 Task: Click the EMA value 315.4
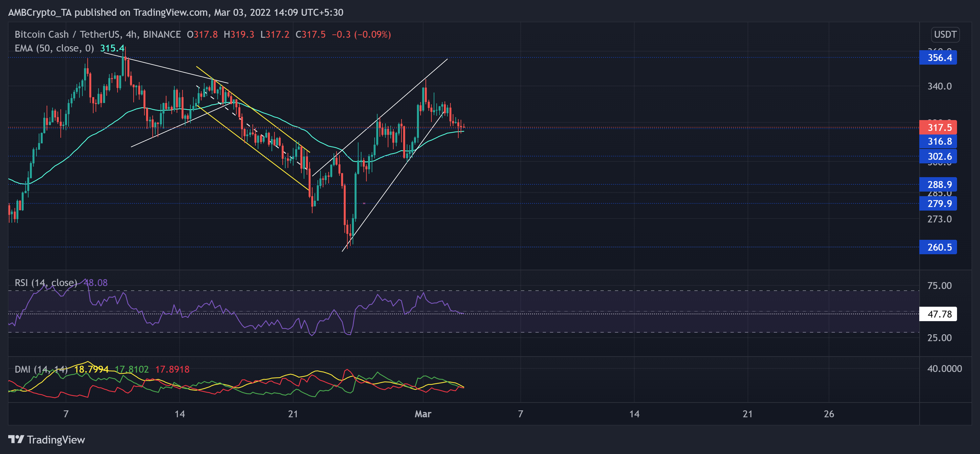(x=112, y=48)
